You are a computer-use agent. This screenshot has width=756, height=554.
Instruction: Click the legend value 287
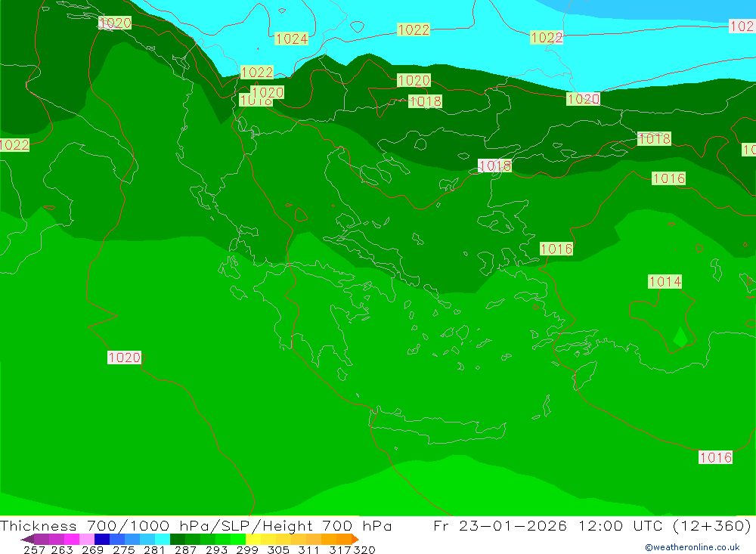pyautogui.click(x=185, y=549)
